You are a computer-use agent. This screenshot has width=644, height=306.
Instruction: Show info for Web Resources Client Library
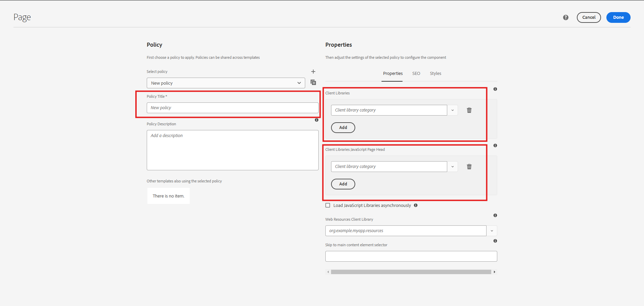495,215
